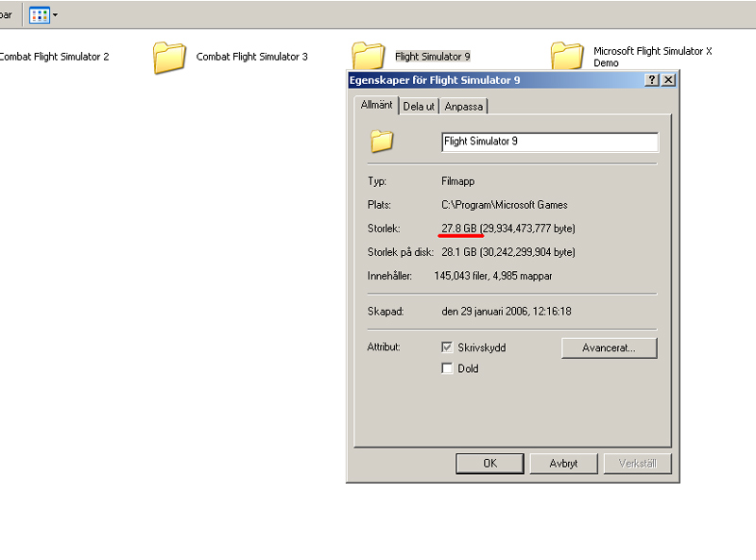Screen dimensions: 756x560
Task: Toggle the Skrivskydd checkbox
Action: [x=447, y=348]
